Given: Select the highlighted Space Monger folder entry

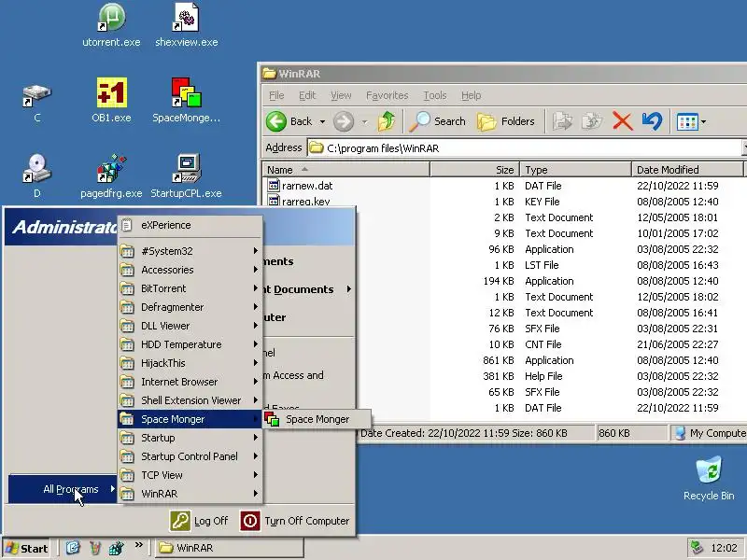Looking at the screenshot, I should 190,419.
